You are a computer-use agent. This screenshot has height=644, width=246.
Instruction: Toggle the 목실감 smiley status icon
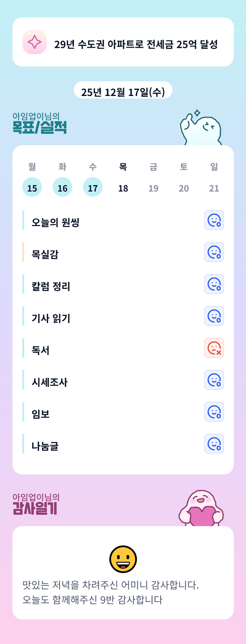pos(214,252)
